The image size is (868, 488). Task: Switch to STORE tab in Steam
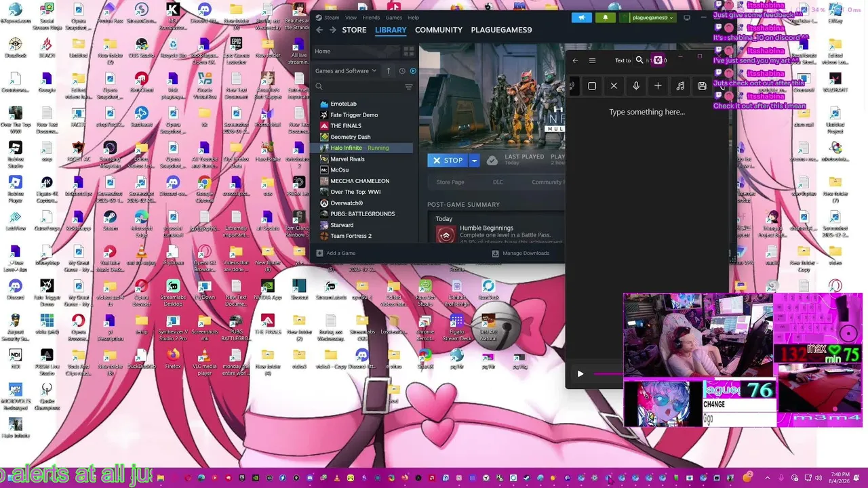(x=354, y=30)
